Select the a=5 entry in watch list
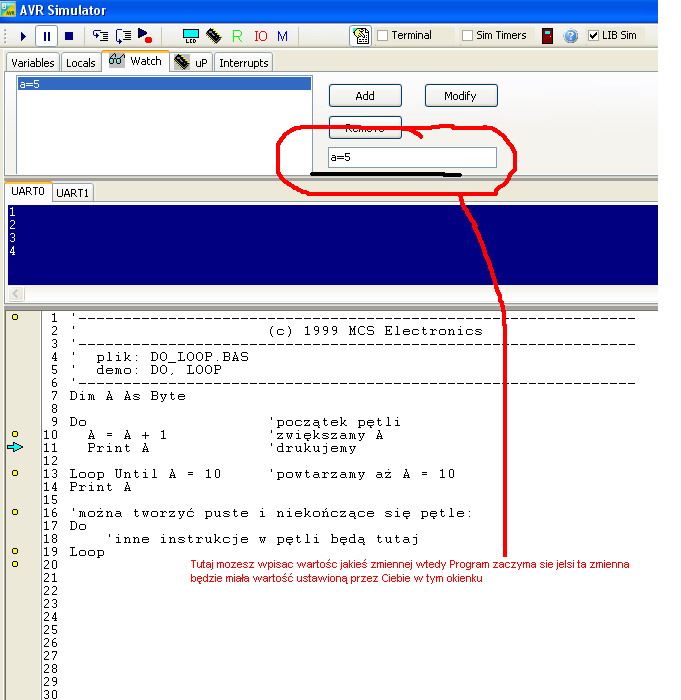 164,83
